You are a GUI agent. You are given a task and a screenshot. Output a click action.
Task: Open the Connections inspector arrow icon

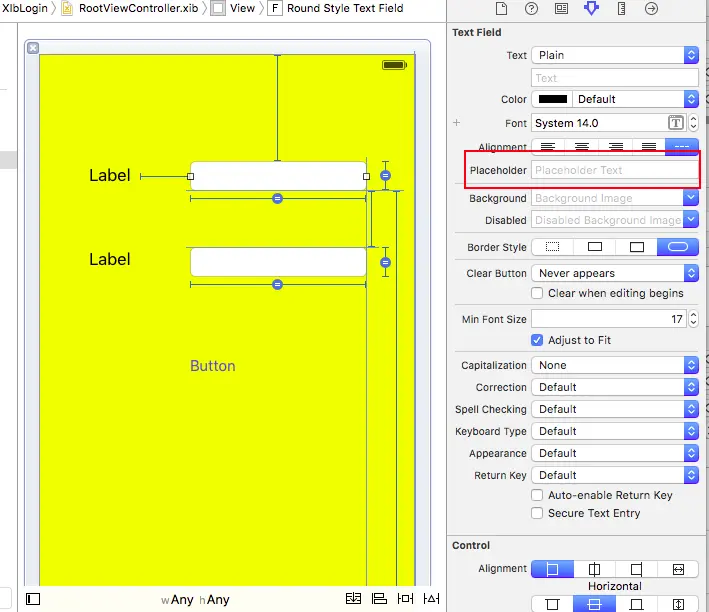point(651,9)
